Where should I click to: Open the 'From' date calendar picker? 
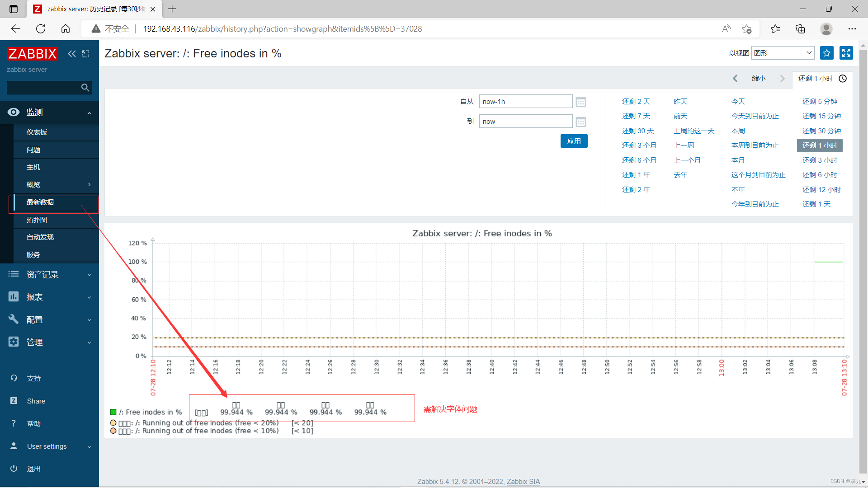pyautogui.click(x=581, y=102)
